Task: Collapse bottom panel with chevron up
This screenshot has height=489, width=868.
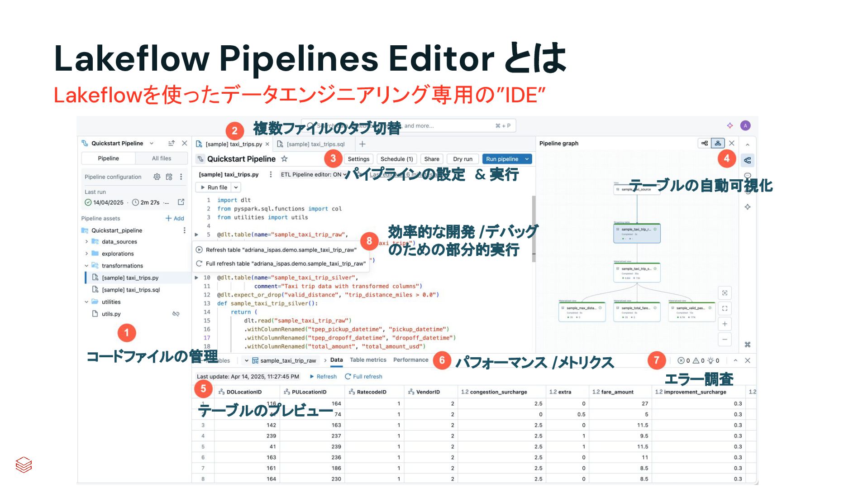Action: pyautogui.click(x=735, y=361)
